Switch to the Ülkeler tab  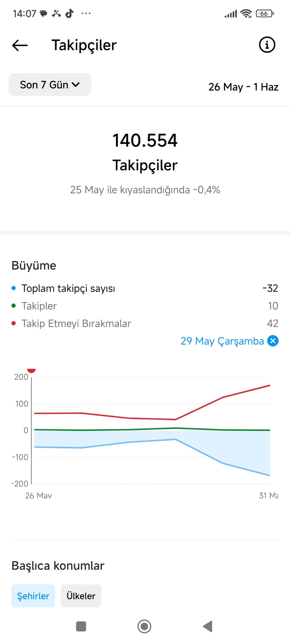coord(81,596)
